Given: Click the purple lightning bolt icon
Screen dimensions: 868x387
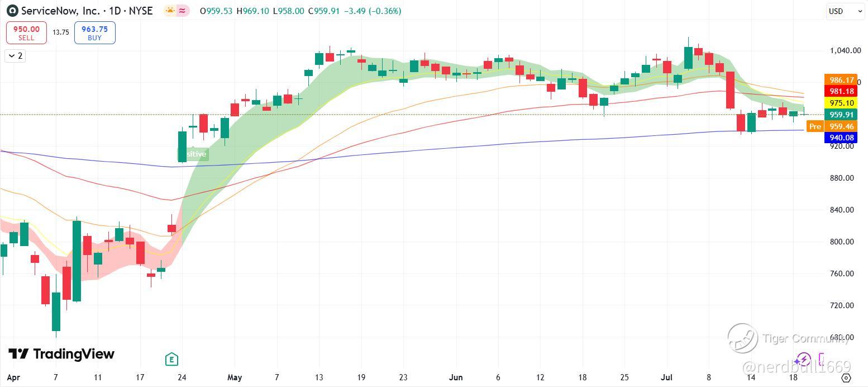Looking at the screenshot, I should coord(803,359).
